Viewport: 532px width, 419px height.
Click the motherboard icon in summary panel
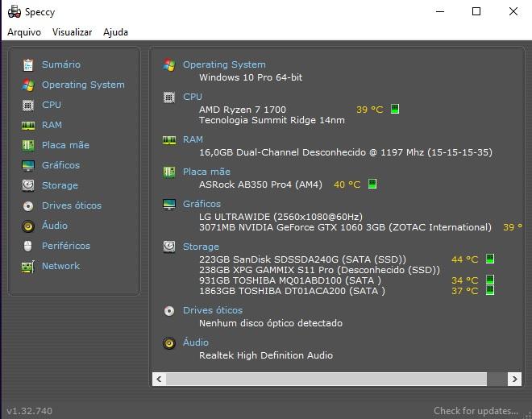169,172
